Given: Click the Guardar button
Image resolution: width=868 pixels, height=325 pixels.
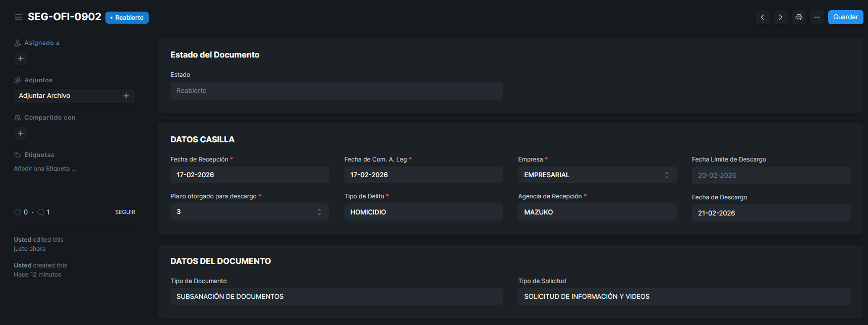Looking at the screenshot, I should click(845, 17).
